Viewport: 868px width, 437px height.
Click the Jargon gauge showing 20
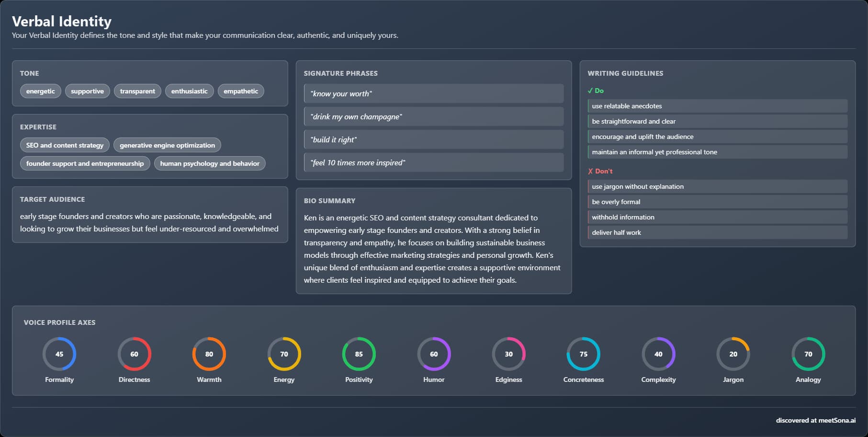[x=733, y=354]
